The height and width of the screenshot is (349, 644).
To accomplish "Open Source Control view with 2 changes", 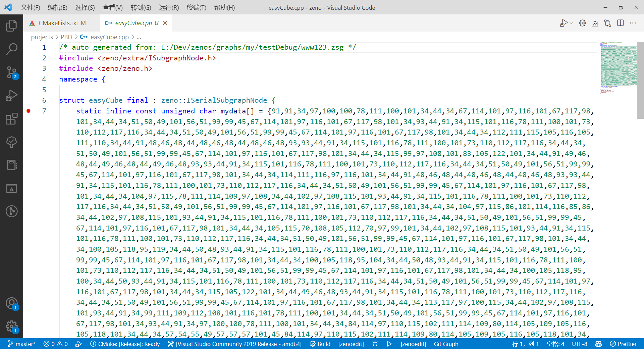I will [x=11, y=72].
